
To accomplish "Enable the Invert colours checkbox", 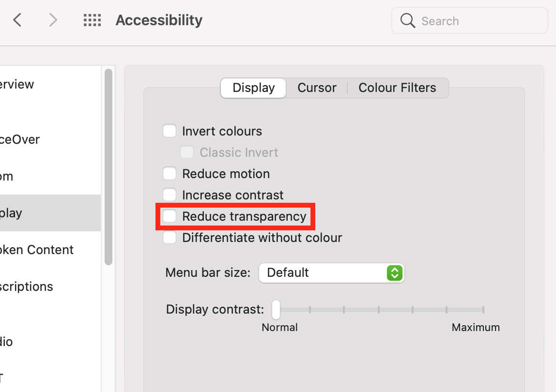I will [x=170, y=131].
